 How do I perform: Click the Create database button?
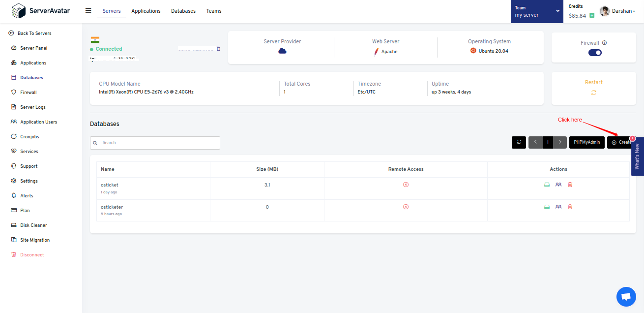(x=620, y=142)
